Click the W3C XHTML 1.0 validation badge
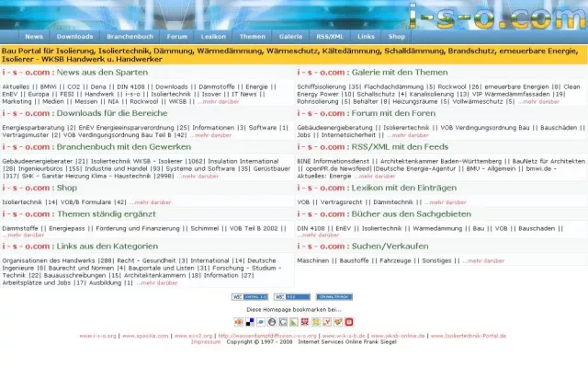 click(x=250, y=296)
